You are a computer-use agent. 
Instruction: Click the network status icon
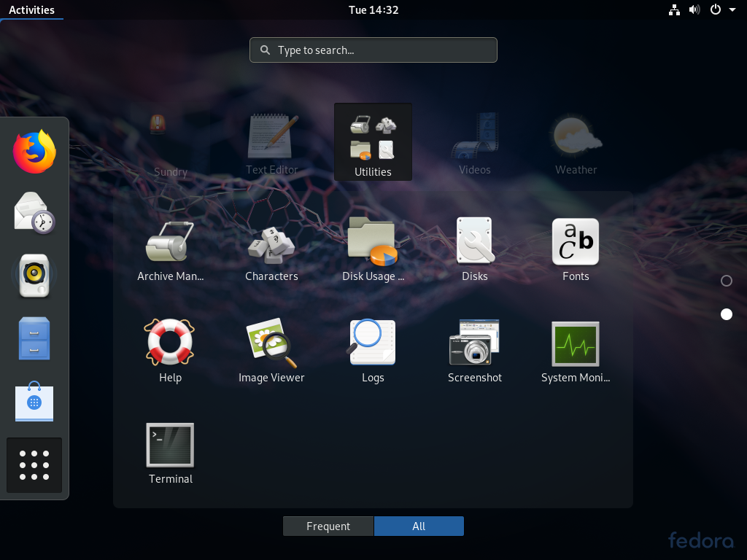674,9
